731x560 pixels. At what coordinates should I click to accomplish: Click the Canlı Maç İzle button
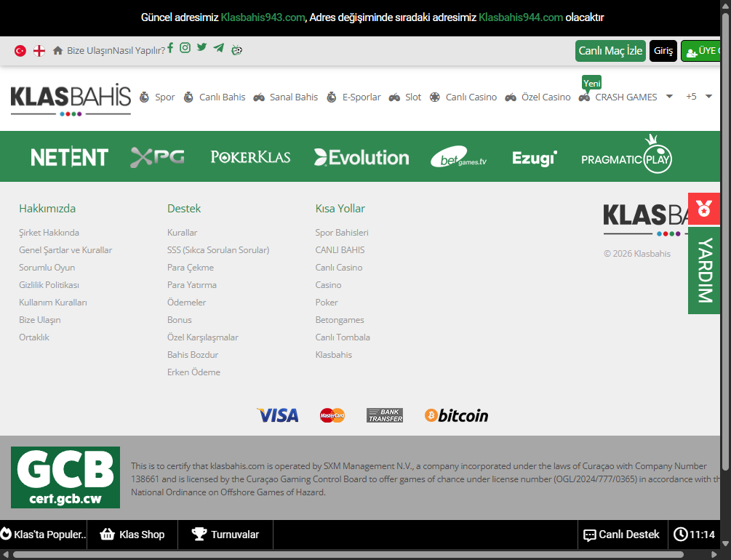[x=610, y=51]
